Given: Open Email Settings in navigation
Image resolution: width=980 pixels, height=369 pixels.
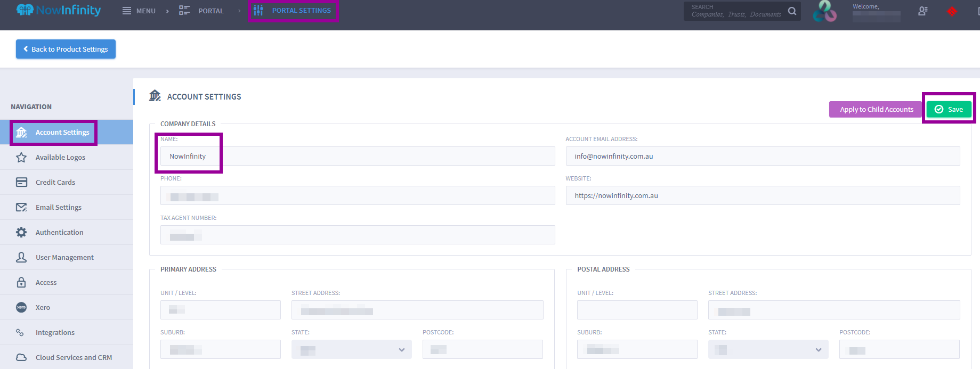Looking at the screenshot, I should (x=67, y=207).
